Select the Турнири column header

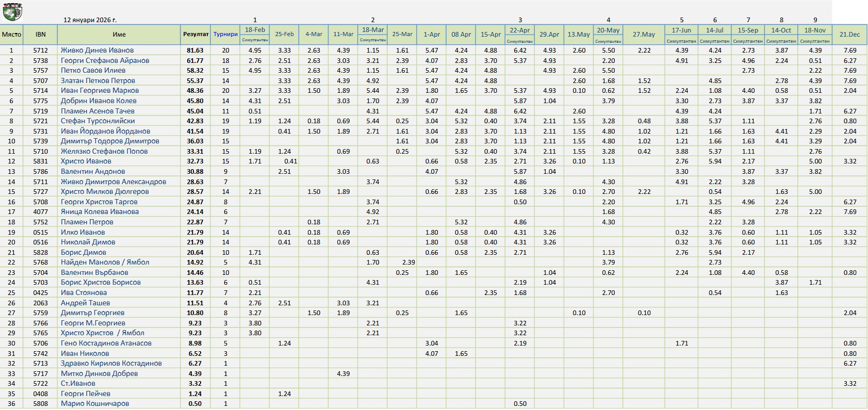tap(225, 35)
